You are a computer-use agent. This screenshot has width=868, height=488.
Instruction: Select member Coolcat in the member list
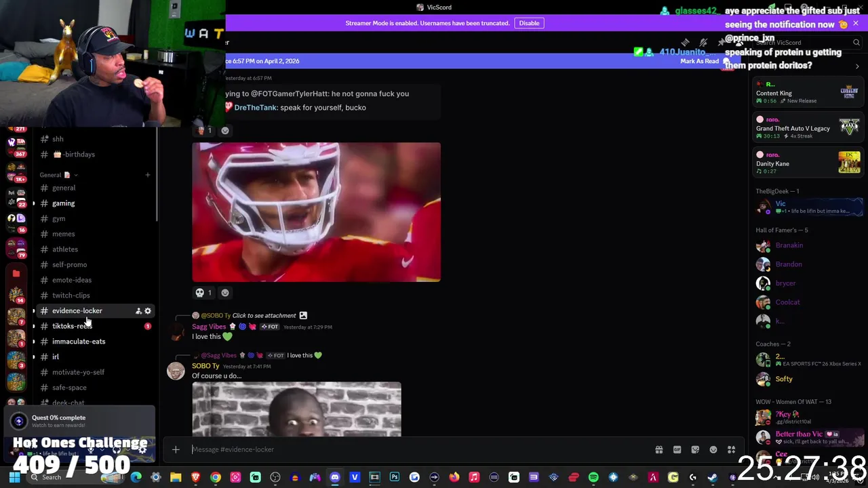808,302
